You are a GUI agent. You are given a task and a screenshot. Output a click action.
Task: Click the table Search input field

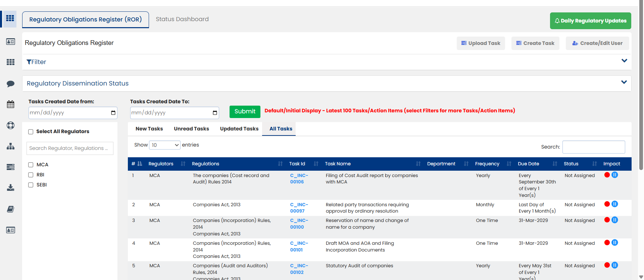(x=594, y=147)
